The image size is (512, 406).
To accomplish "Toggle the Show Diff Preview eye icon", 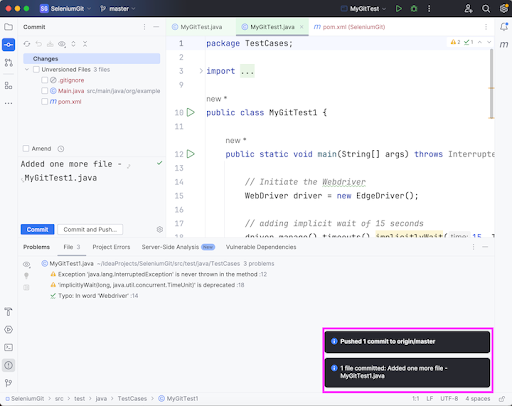I will pos(62,44).
